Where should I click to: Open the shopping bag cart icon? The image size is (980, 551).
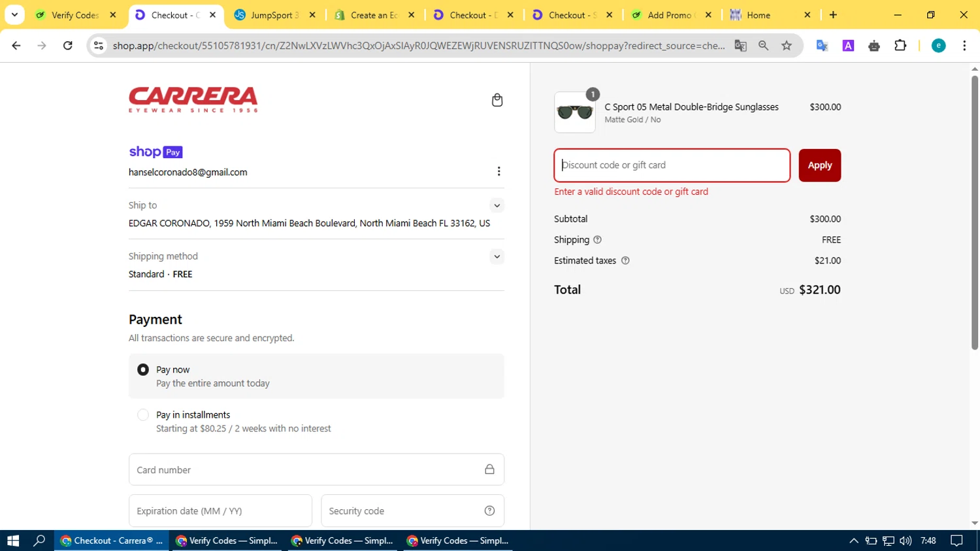click(497, 100)
